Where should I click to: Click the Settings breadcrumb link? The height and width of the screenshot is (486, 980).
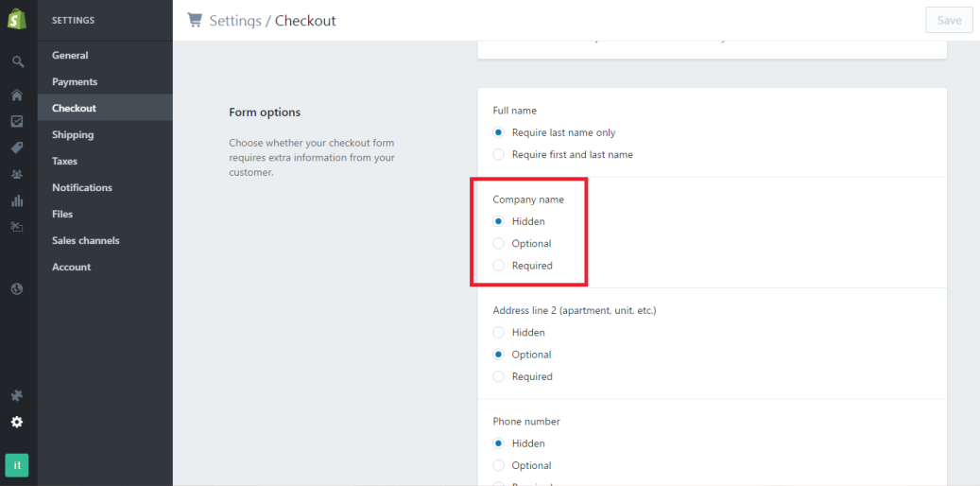pos(235,21)
